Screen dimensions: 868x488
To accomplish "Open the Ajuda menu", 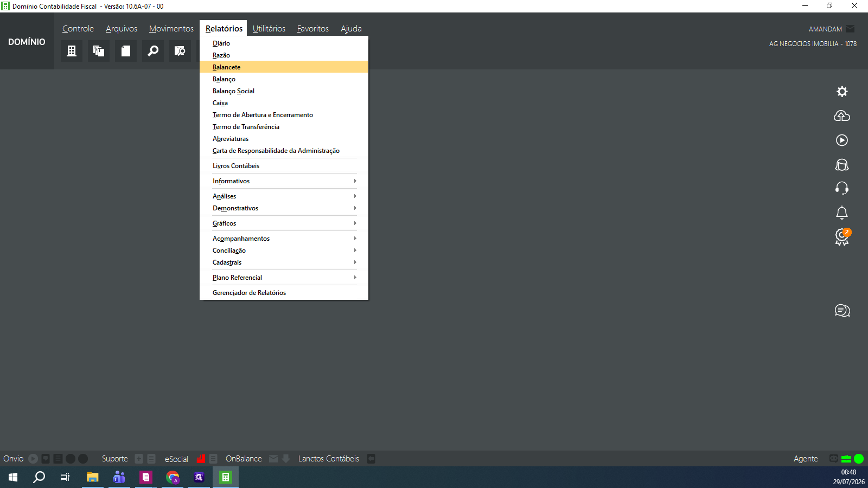I will pyautogui.click(x=351, y=29).
